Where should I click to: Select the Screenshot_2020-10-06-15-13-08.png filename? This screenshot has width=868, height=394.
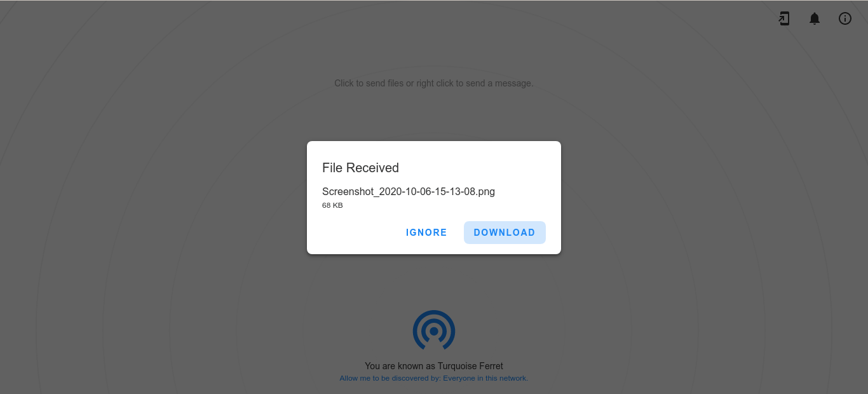pyautogui.click(x=409, y=191)
